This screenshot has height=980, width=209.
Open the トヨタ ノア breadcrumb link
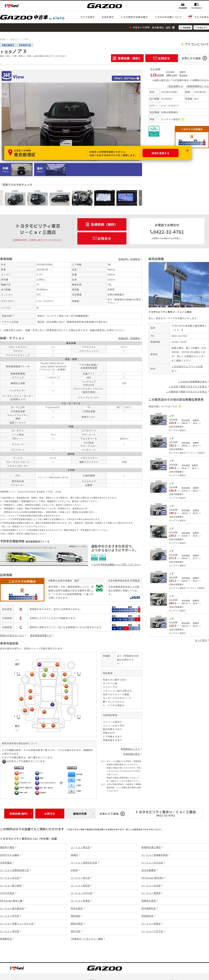(x=14, y=39)
